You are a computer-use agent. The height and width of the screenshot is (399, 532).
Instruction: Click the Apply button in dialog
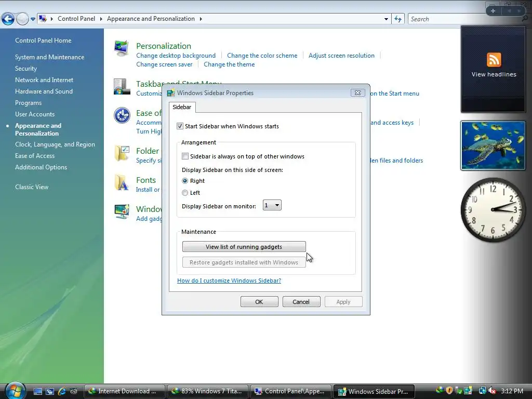[x=343, y=302]
